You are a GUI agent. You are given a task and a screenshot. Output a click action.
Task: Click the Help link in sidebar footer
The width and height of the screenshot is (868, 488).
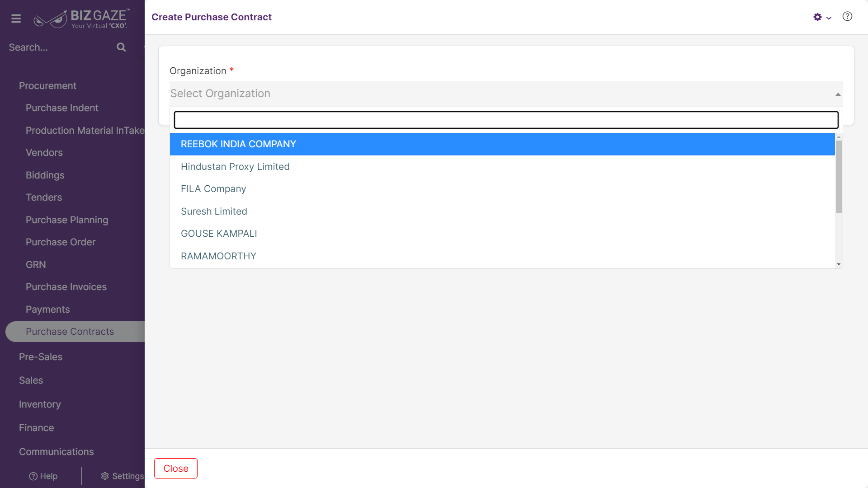tap(43, 476)
